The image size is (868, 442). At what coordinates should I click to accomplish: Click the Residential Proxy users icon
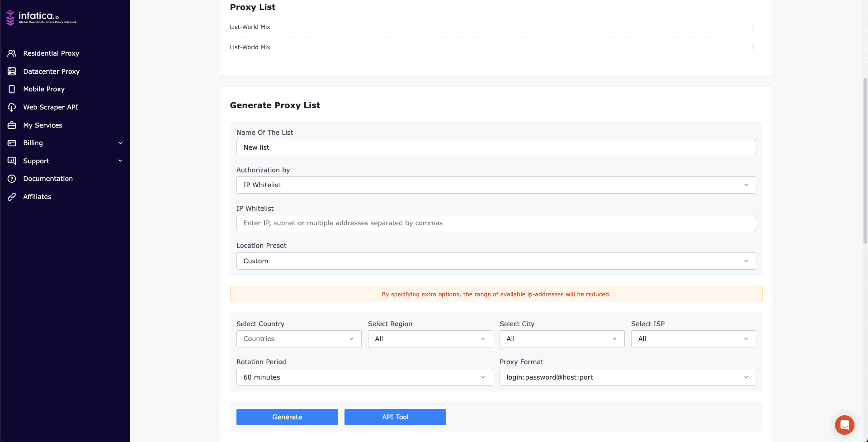[12, 53]
